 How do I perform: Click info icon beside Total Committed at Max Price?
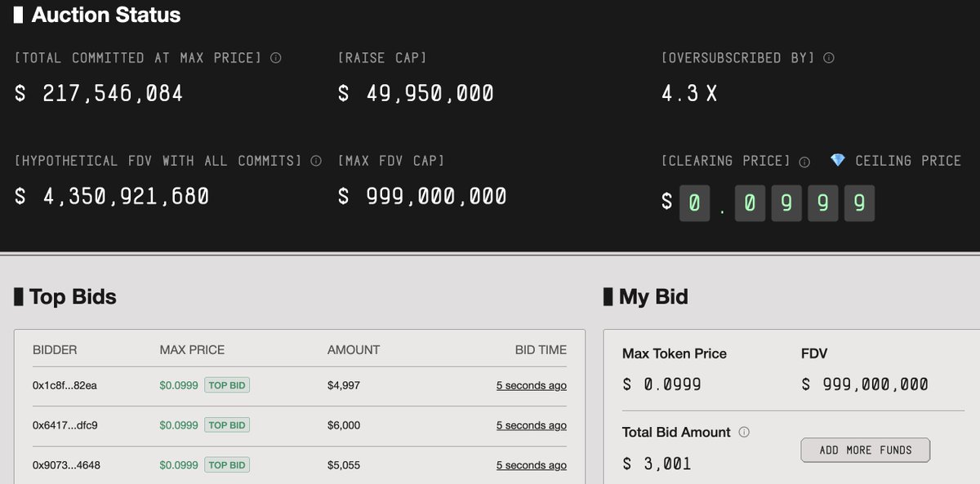[x=276, y=58]
